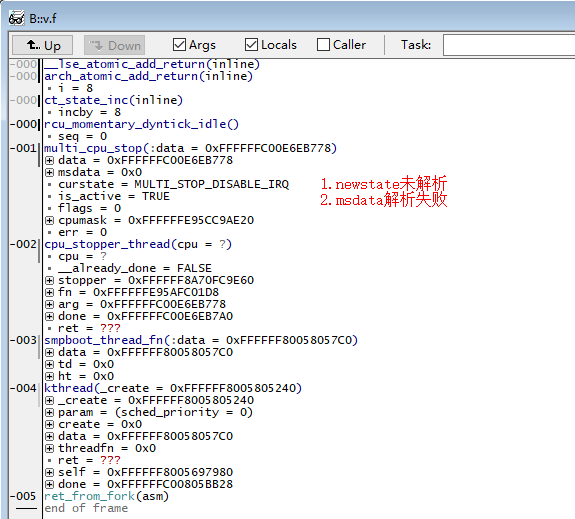Select the rcu_momentary_dyntick_idle() frame
Viewport: 575px width, 519px height.
point(142,124)
